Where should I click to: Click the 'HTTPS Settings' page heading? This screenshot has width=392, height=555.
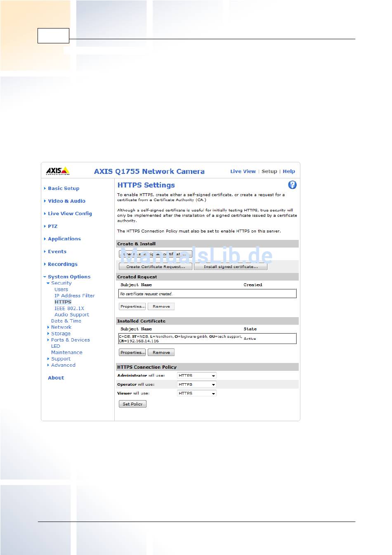(x=146, y=185)
